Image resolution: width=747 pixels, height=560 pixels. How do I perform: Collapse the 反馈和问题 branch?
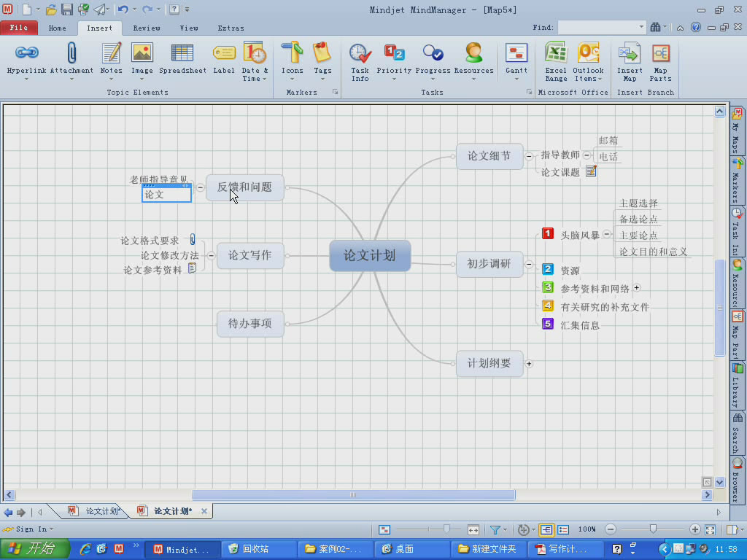(200, 187)
